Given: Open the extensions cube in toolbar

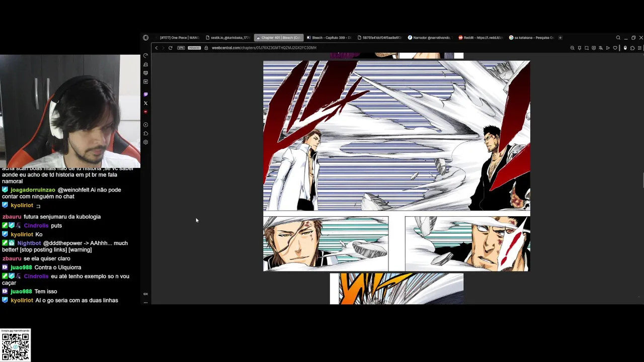Looking at the screenshot, I should click(632, 48).
